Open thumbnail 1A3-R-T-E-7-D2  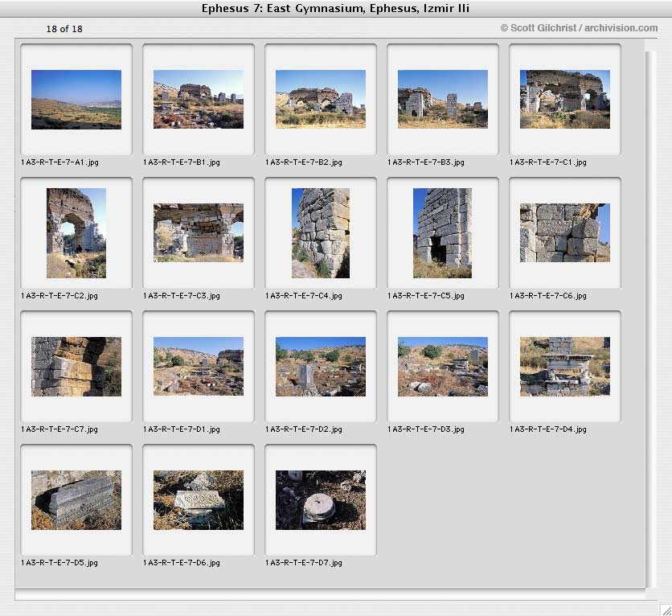point(321,367)
